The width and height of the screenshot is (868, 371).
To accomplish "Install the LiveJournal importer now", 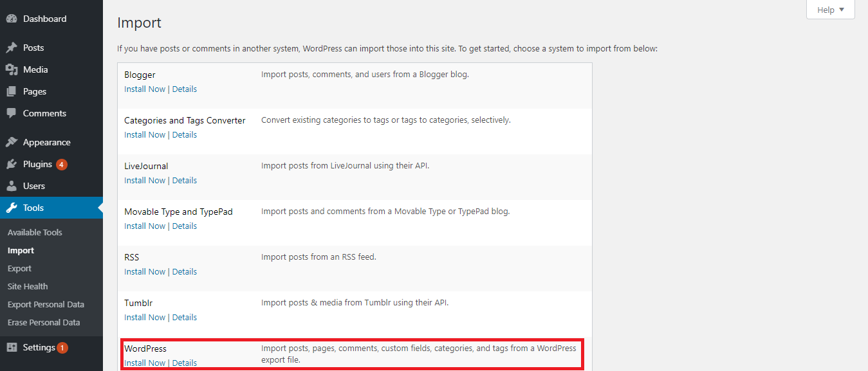I will [x=145, y=180].
